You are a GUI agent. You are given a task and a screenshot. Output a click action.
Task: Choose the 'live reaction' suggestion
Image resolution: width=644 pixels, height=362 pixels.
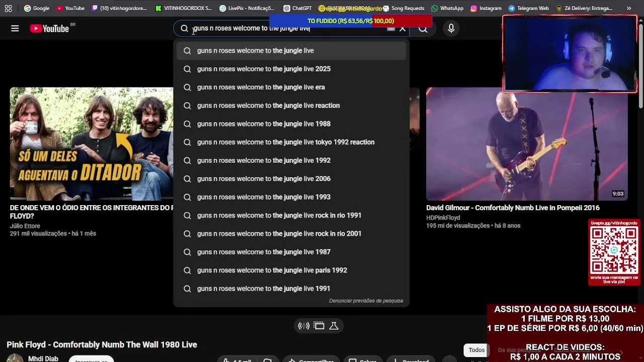[x=291, y=106]
